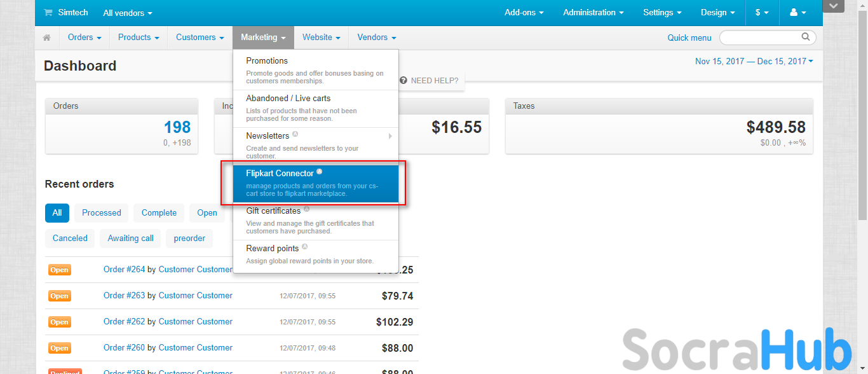The width and height of the screenshot is (868, 374).
Task: Select Promotions from Marketing menu
Action: click(x=316, y=71)
